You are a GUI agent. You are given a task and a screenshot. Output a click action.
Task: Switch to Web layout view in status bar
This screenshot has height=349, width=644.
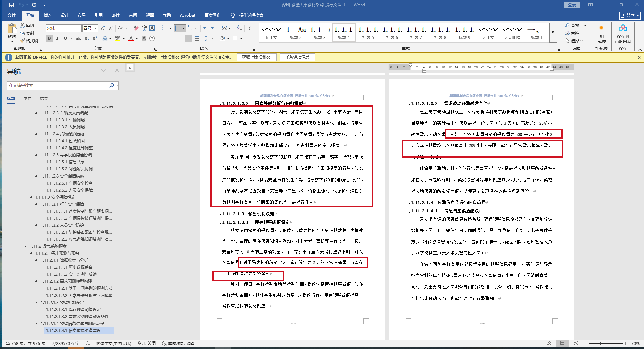click(x=576, y=343)
